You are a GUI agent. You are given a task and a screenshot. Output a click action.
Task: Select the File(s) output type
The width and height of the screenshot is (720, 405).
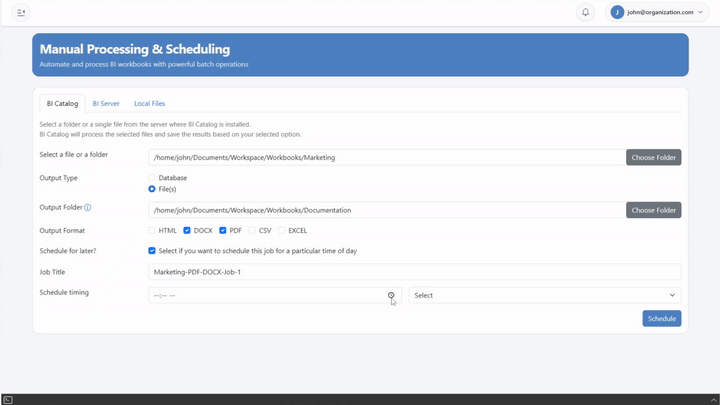[x=152, y=189]
